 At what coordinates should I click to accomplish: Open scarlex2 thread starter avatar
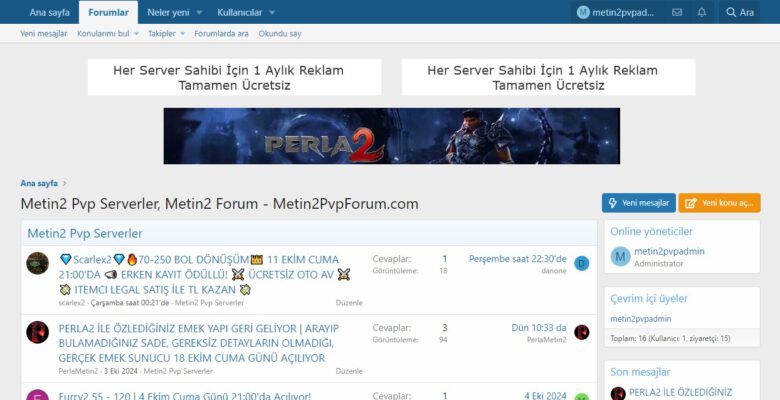pyautogui.click(x=37, y=263)
